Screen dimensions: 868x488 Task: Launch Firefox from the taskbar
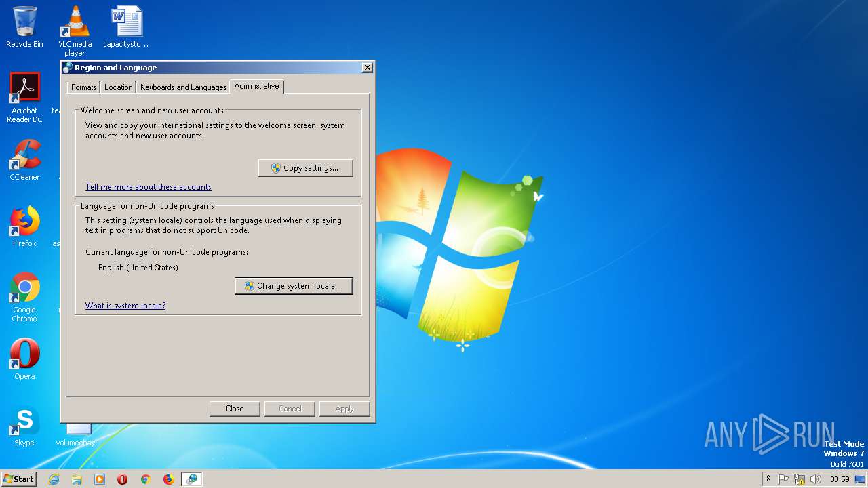(x=168, y=479)
